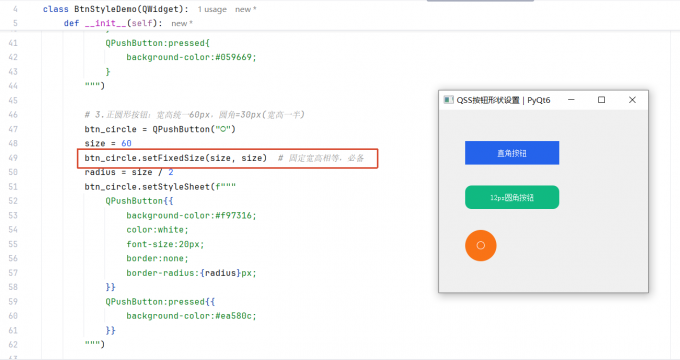The height and width of the screenshot is (360, 680).
Task: Click the blue 直角按钮 button
Action: point(512,153)
